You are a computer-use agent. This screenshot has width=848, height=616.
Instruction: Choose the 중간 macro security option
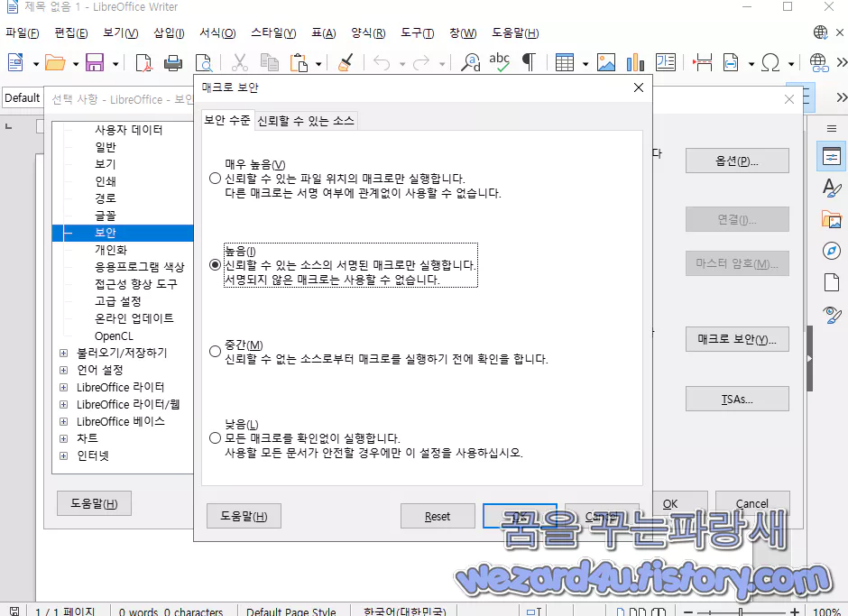tap(214, 352)
